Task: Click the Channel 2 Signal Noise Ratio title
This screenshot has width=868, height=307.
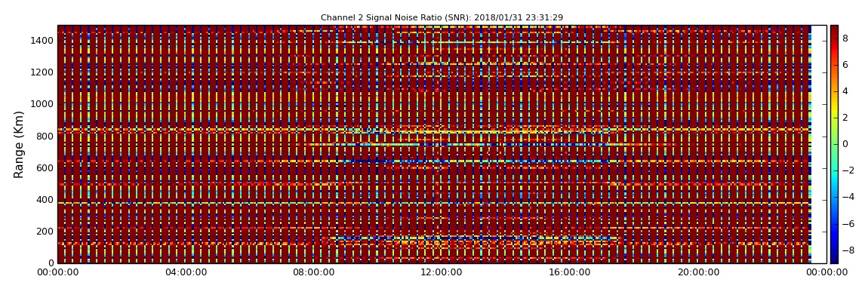Action: pos(442,17)
